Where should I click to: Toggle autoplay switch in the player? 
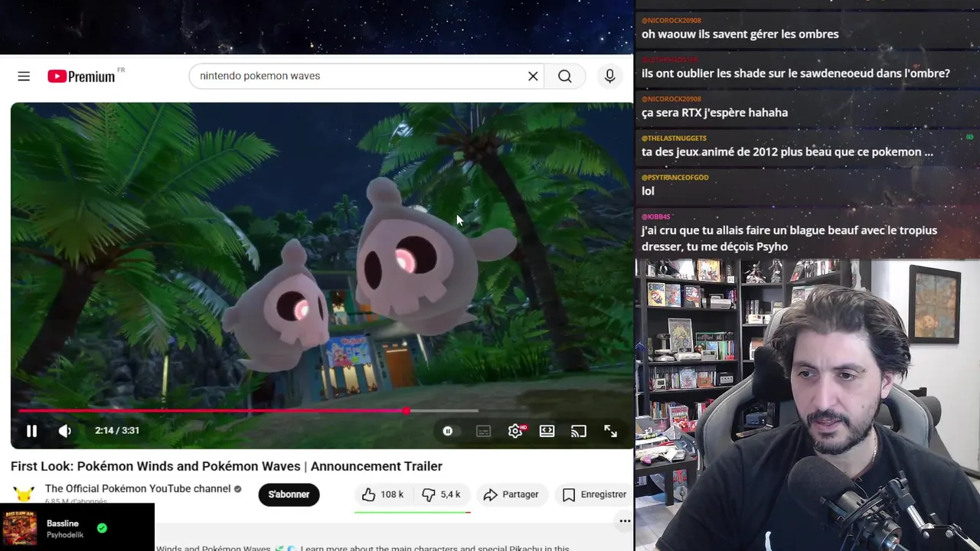[x=448, y=431]
